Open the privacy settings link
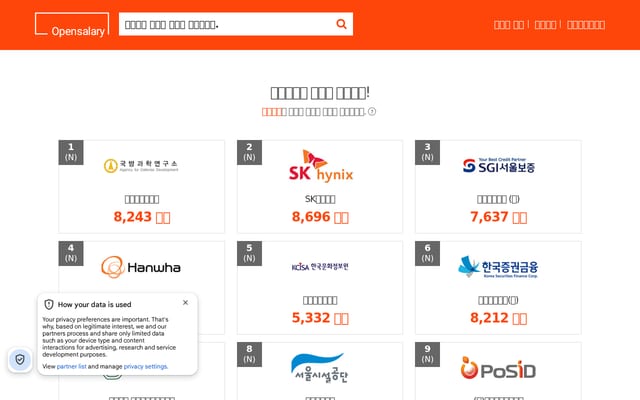640x400 pixels. click(145, 367)
